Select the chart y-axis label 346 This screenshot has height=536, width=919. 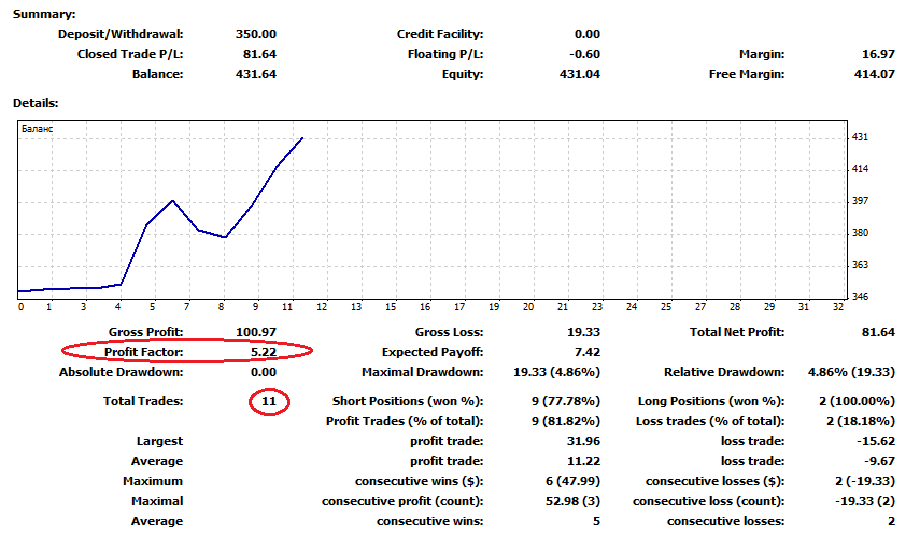pos(860,296)
